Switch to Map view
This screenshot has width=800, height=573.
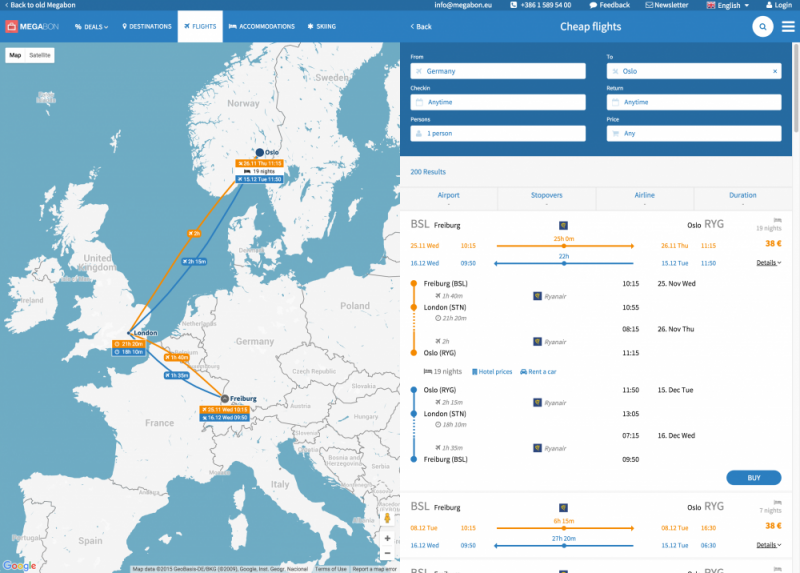pos(15,55)
